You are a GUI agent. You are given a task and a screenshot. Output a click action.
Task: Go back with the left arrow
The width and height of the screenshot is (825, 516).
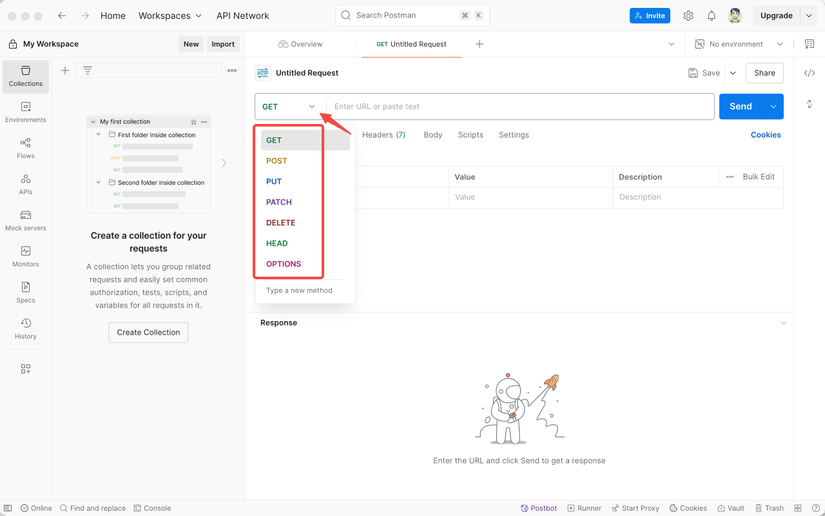click(x=62, y=16)
